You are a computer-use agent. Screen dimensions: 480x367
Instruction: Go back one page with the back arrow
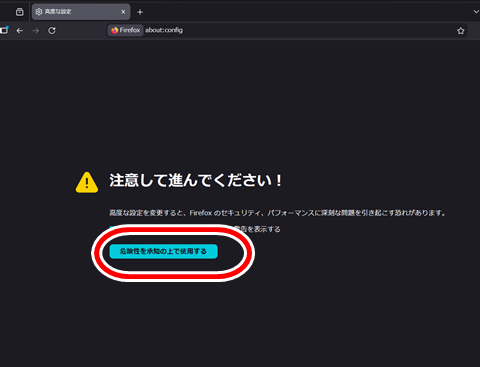click(x=20, y=31)
